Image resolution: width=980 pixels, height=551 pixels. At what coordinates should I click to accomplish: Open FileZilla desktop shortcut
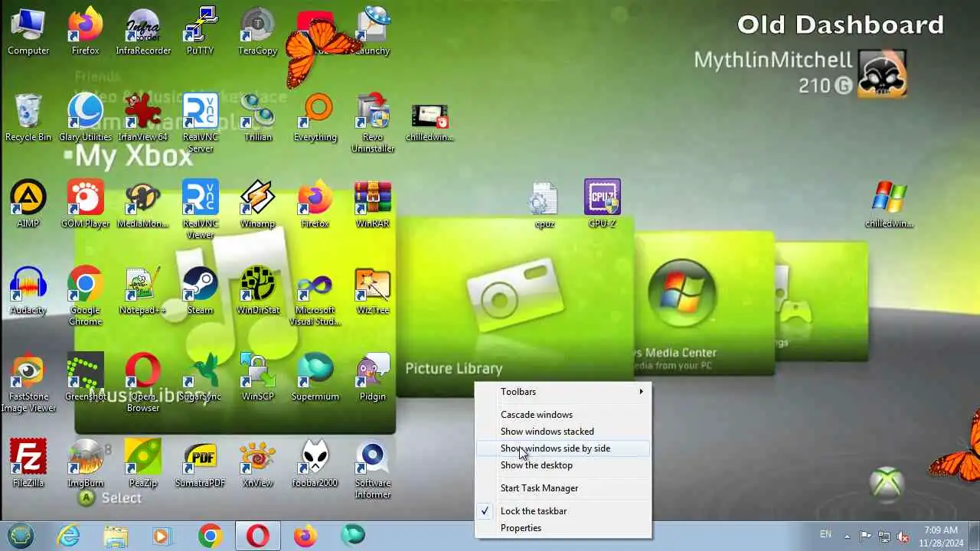[28, 465]
